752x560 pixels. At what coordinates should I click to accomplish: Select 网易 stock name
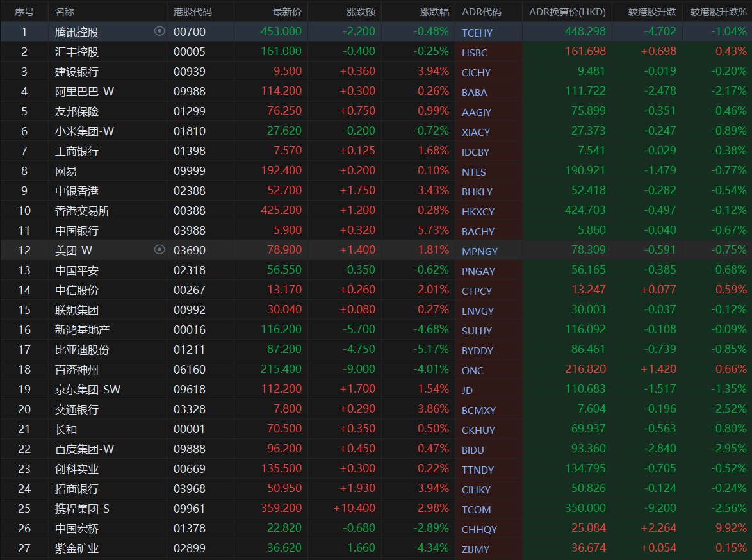coord(66,171)
